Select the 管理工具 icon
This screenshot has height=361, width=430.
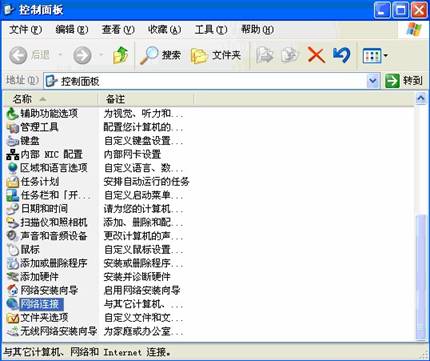(x=13, y=127)
